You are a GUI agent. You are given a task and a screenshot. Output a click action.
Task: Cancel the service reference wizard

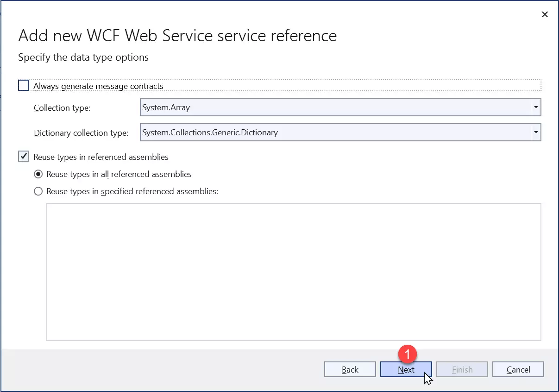click(518, 369)
